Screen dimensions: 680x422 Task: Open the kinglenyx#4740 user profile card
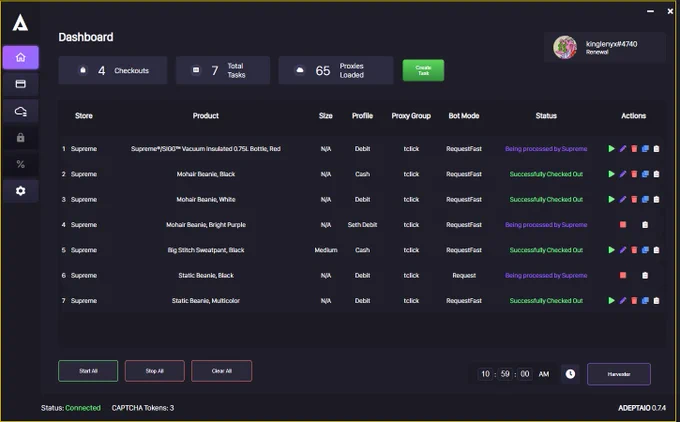[605, 47]
